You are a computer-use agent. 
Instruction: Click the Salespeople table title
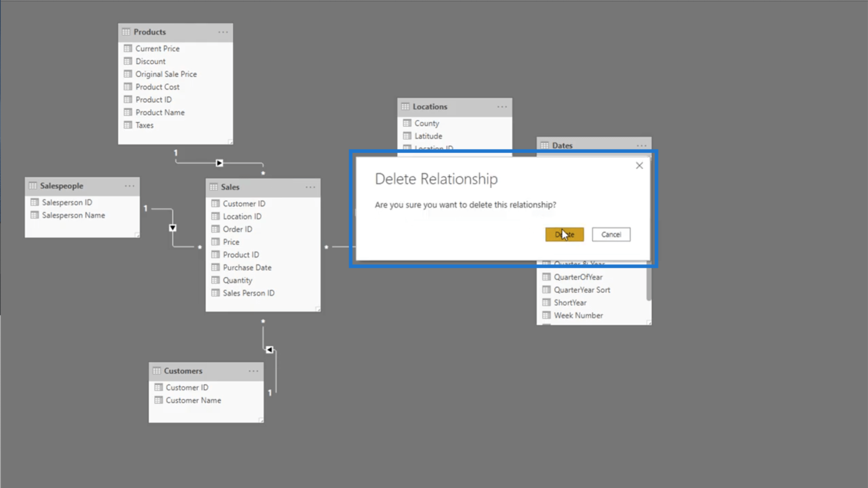[x=61, y=186]
